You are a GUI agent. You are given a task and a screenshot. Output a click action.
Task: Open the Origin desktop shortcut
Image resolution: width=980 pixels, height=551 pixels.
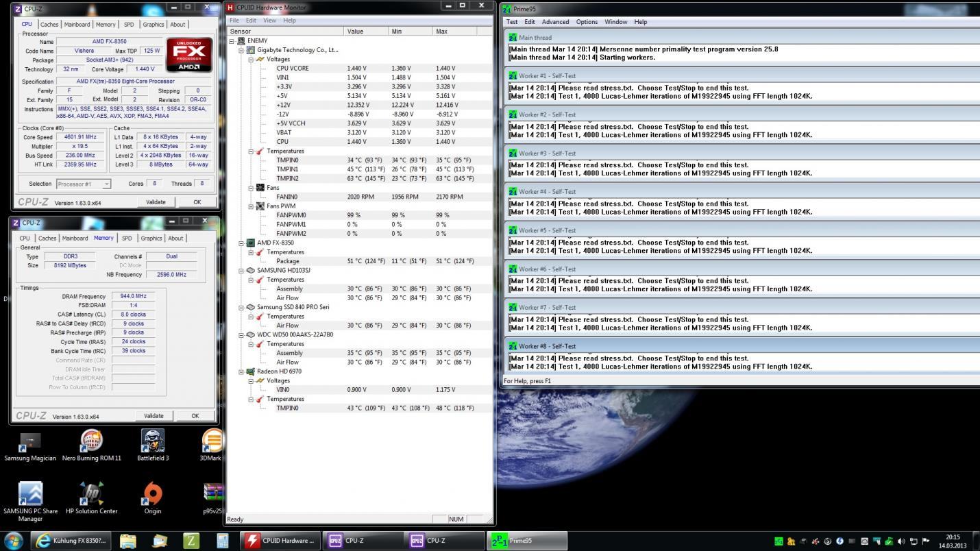tap(153, 498)
